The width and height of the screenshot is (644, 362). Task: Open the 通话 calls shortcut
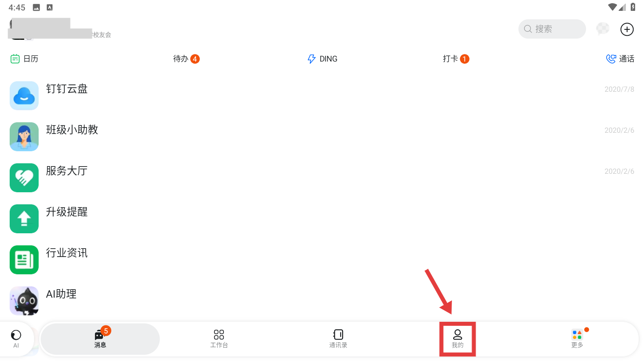[x=620, y=59]
